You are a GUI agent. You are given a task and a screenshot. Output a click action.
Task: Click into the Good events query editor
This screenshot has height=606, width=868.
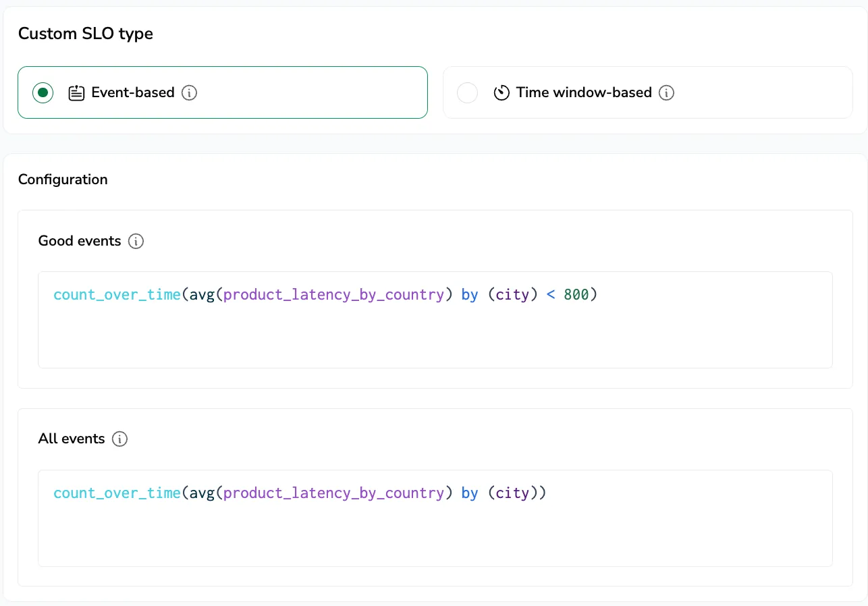435,320
